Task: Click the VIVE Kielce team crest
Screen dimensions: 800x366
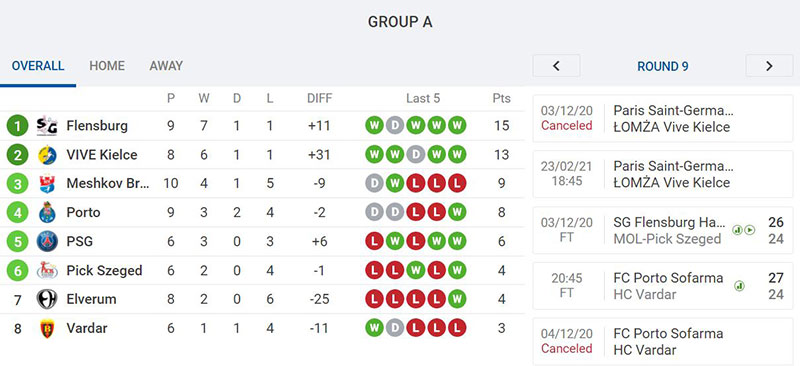Action: pyautogui.click(x=47, y=155)
